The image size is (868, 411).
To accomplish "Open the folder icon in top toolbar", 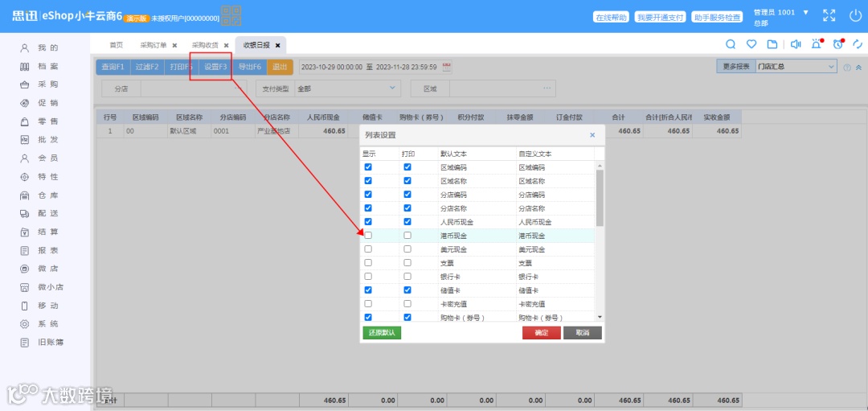I will point(772,44).
